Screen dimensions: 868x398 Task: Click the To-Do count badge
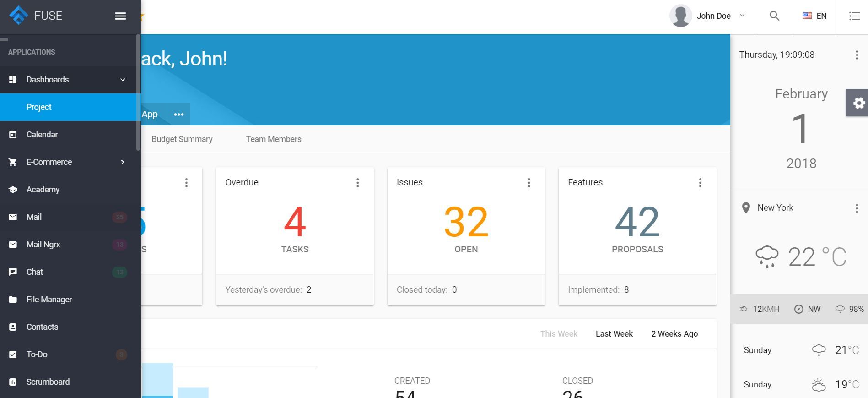[121, 354]
